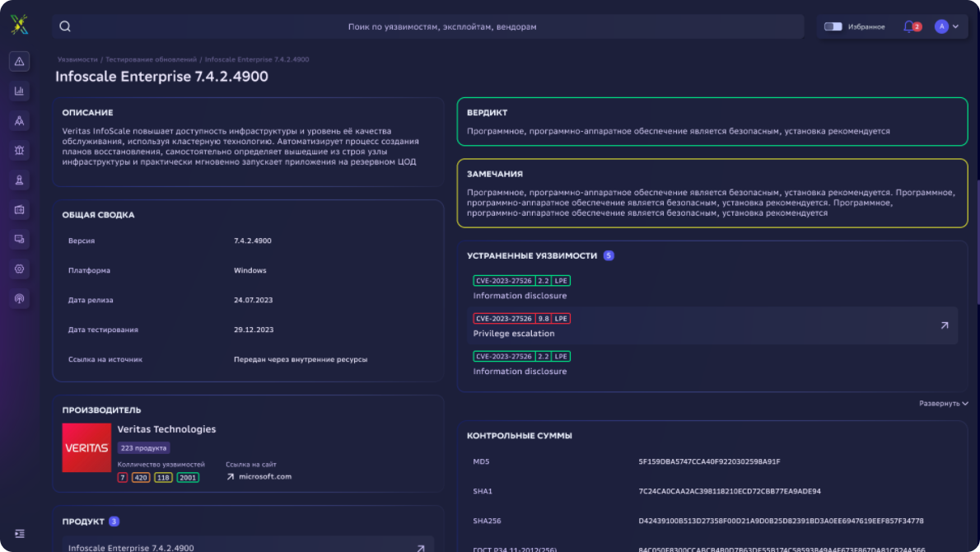Open the radio-shaped sidebar icon
Image resolution: width=980 pixels, height=552 pixels.
(20, 210)
